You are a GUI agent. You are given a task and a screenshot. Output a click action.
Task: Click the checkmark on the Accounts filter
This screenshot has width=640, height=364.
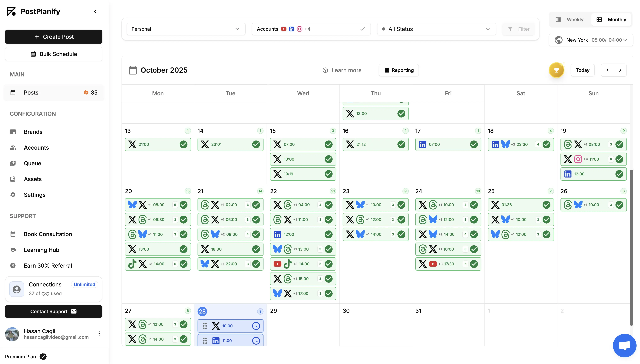point(363,29)
